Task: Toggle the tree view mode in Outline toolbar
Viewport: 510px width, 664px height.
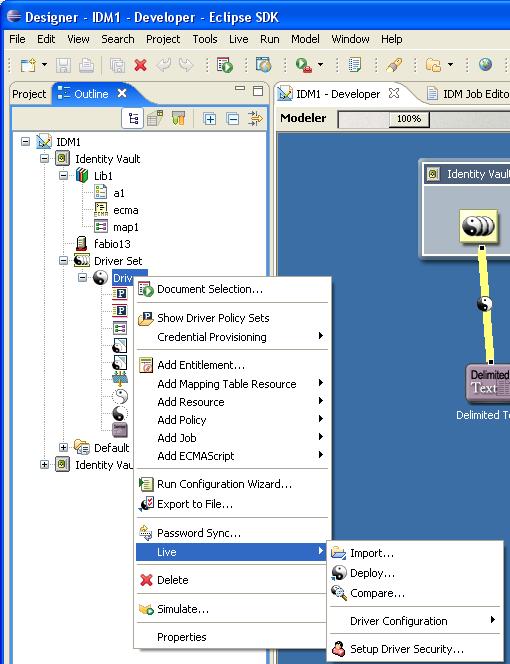Action: click(x=133, y=118)
